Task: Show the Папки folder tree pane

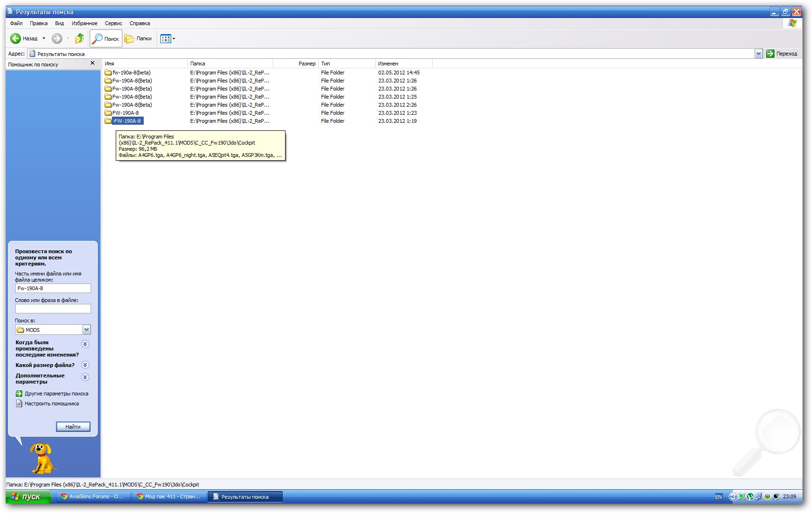Action: [138, 38]
